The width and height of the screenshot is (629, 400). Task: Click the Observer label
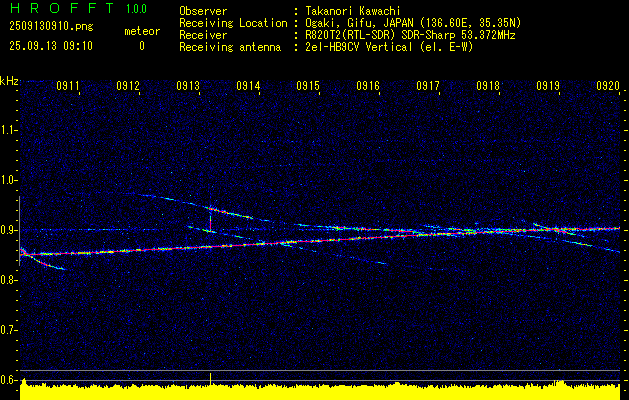(203, 11)
